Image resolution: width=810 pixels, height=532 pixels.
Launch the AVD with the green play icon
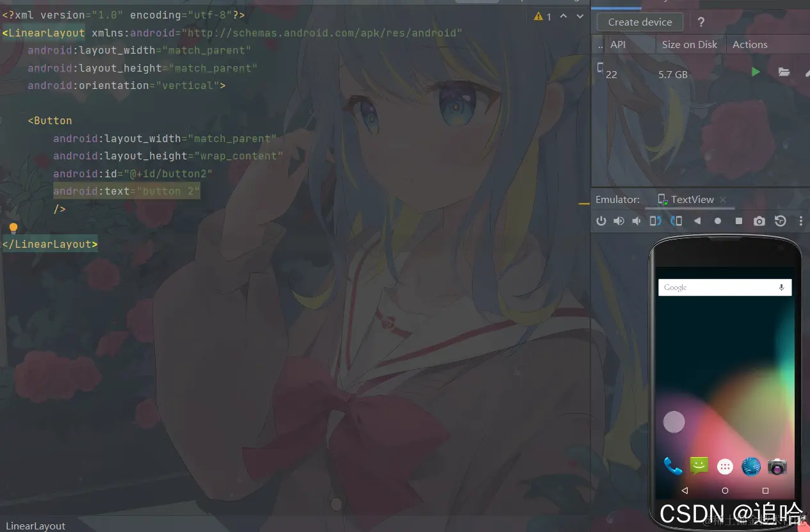756,72
